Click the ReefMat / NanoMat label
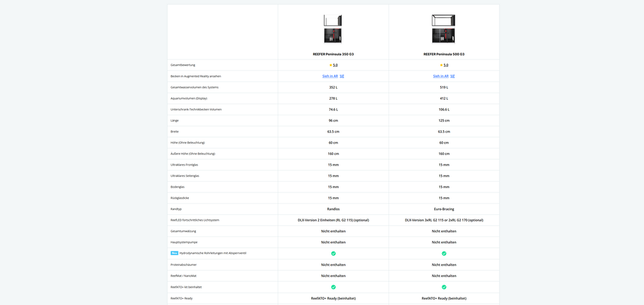 coord(184,276)
